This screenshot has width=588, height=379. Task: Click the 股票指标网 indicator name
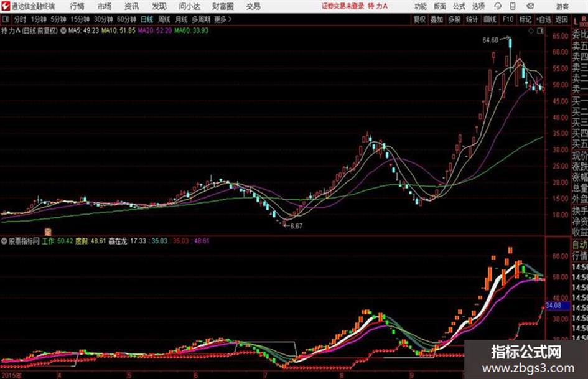[24, 241]
